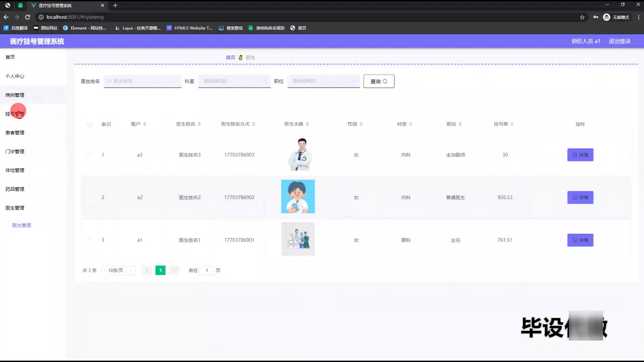The image size is (644, 362).
Task: Toggle the select-all checkbox in table header
Action: 90,124
